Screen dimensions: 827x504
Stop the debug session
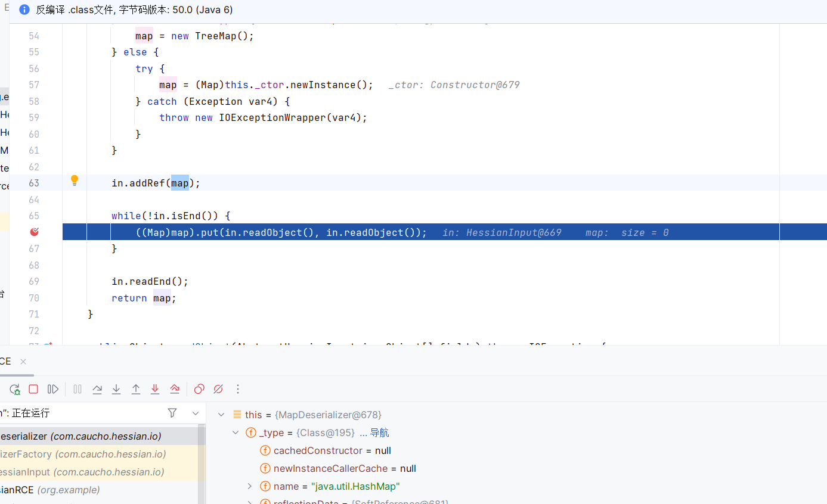(33, 389)
